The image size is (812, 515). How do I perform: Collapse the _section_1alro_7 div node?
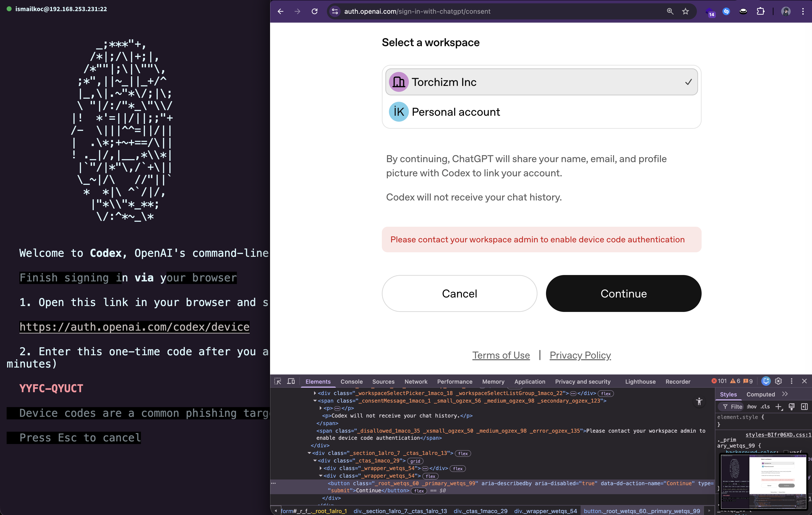309,453
